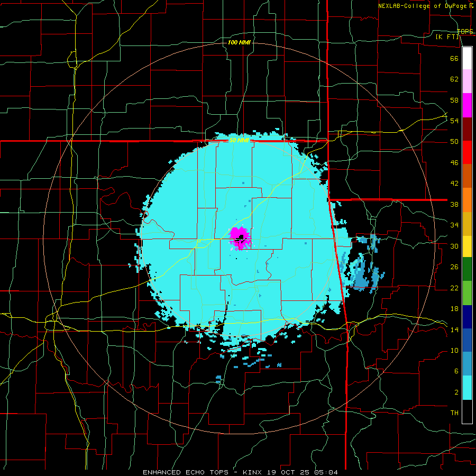Click the burnt orange 46 kft legend swatch

[467, 176]
